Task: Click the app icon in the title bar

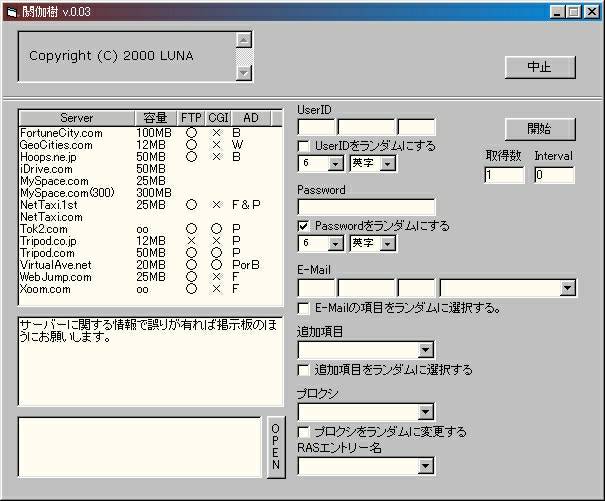Action: point(12,12)
